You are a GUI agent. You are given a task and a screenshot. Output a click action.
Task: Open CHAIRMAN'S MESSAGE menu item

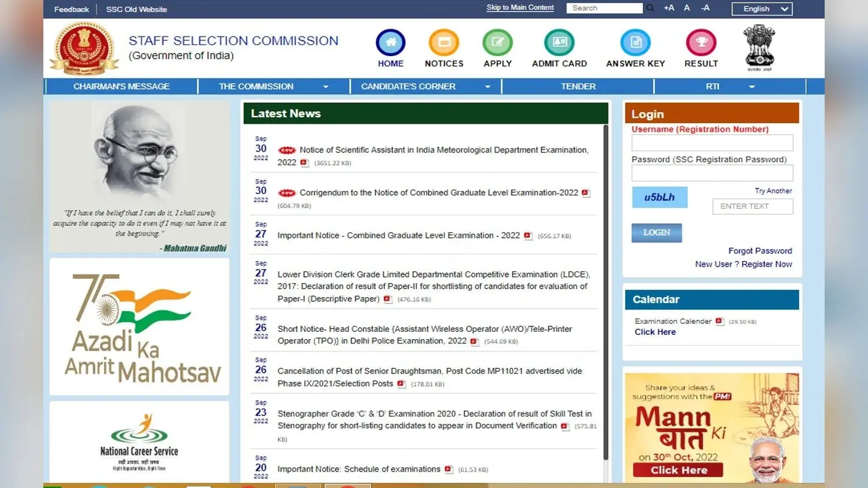[121, 87]
